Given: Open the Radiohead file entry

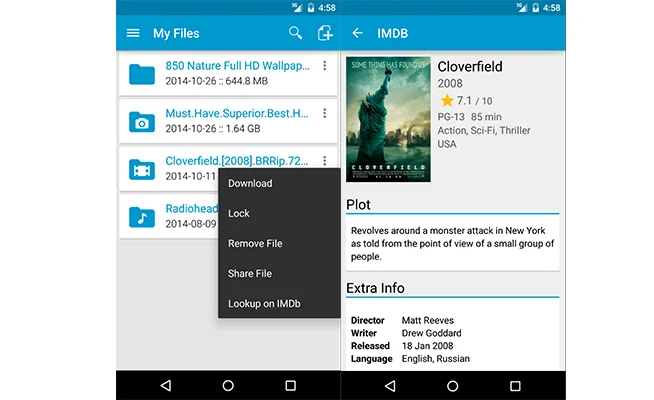Looking at the screenshot, I should click(x=169, y=216).
